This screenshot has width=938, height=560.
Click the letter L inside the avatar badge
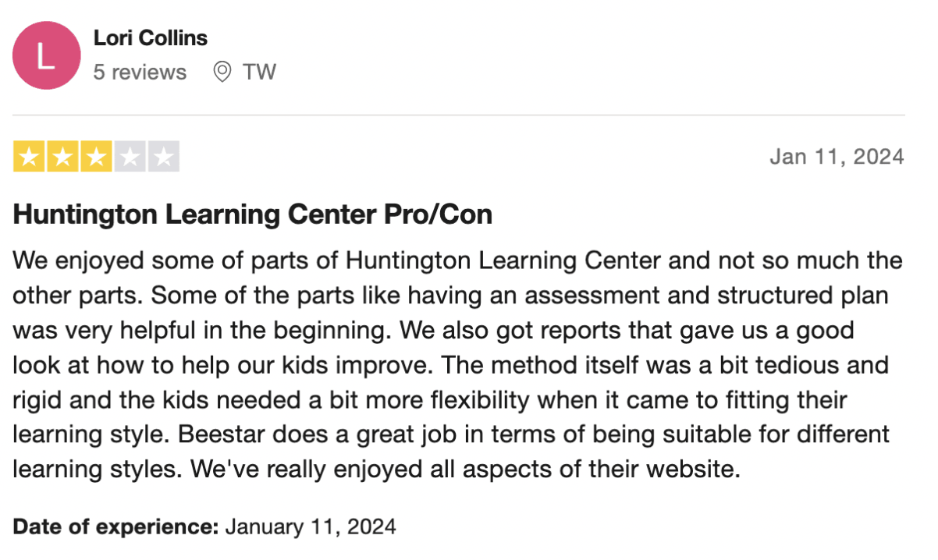click(46, 55)
